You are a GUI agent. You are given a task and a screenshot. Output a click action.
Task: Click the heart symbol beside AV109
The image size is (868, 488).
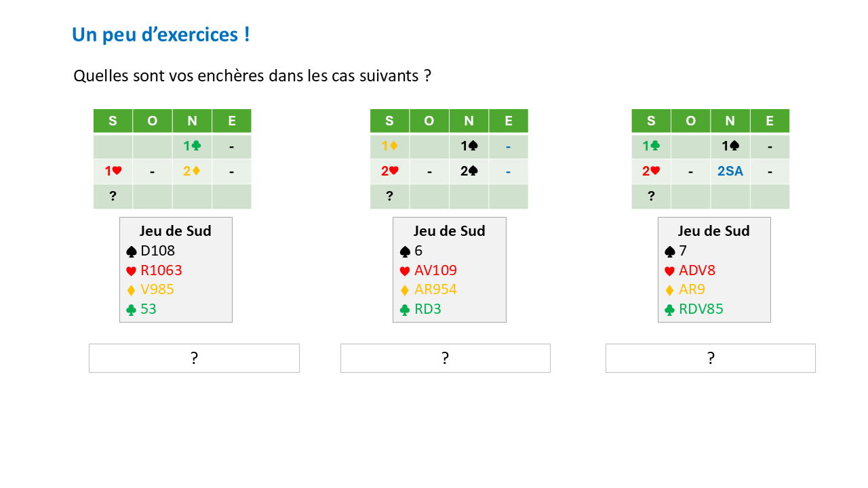coord(406,271)
